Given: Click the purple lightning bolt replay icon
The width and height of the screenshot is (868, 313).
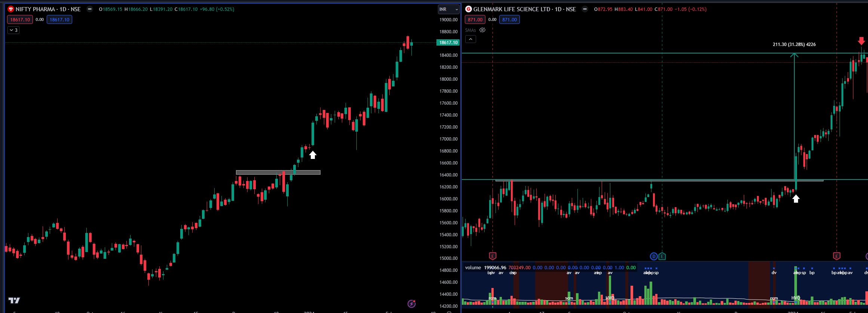Looking at the screenshot, I should pyautogui.click(x=412, y=304).
